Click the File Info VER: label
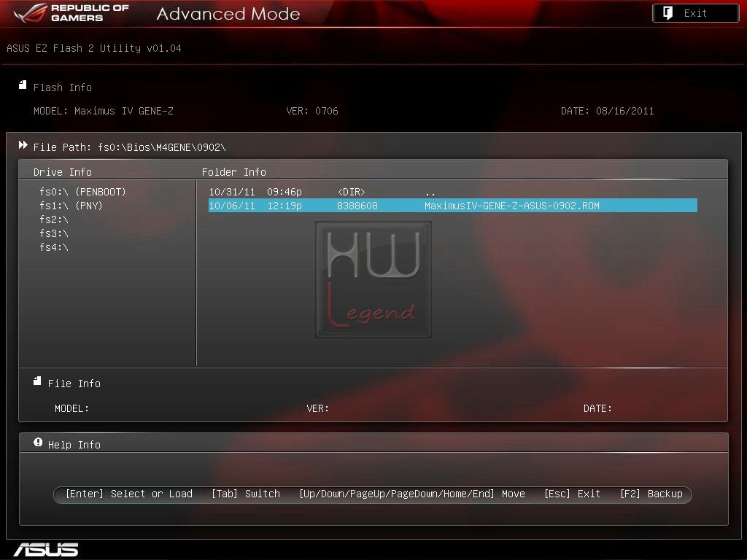 point(318,408)
